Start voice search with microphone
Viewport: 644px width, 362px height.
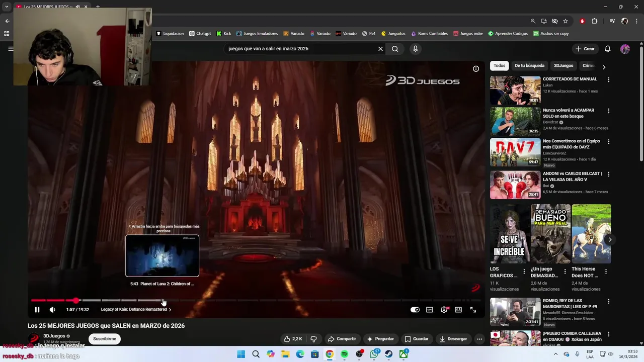pyautogui.click(x=415, y=49)
